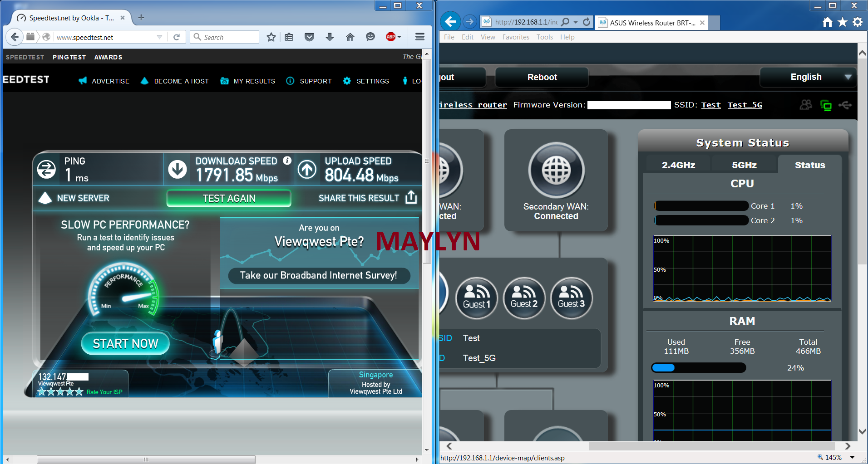
Task: Open the Firefox hamburger menu
Action: coord(420,37)
